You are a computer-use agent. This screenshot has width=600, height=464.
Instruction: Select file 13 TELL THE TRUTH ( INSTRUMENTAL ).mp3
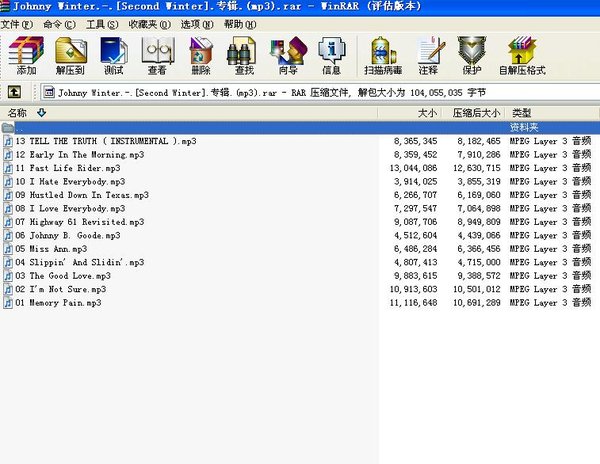tap(106, 141)
